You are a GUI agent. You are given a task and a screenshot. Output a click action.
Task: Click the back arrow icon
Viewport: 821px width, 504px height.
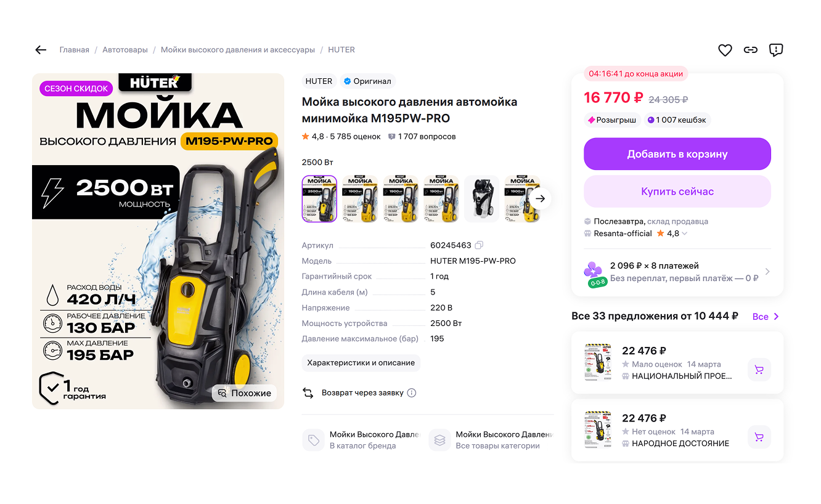[41, 50]
